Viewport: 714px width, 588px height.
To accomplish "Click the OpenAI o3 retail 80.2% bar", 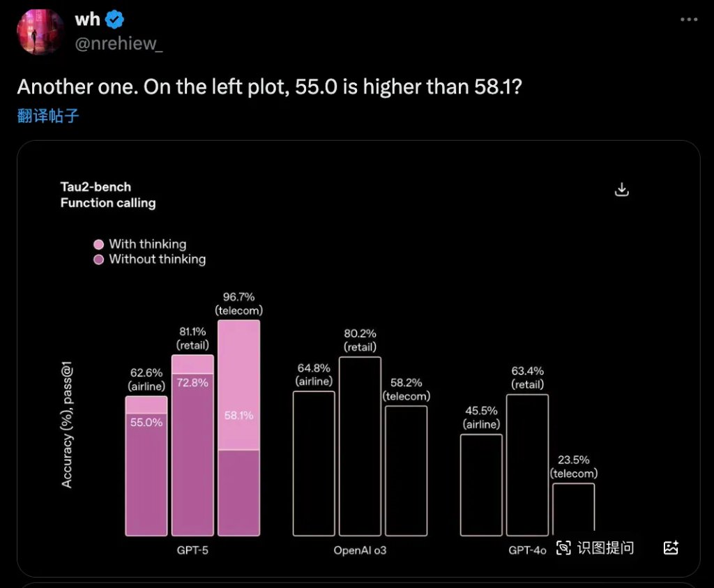I will coord(360,446).
